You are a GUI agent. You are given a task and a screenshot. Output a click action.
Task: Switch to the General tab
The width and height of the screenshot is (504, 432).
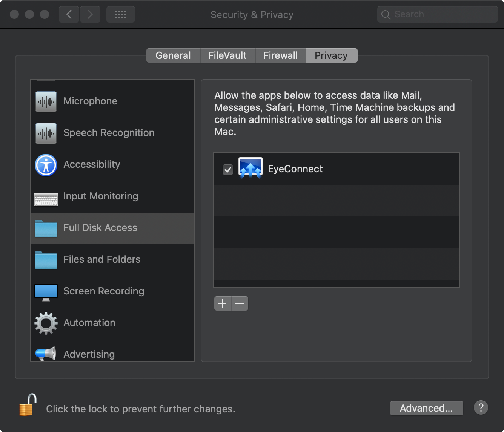click(x=173, y=55)
